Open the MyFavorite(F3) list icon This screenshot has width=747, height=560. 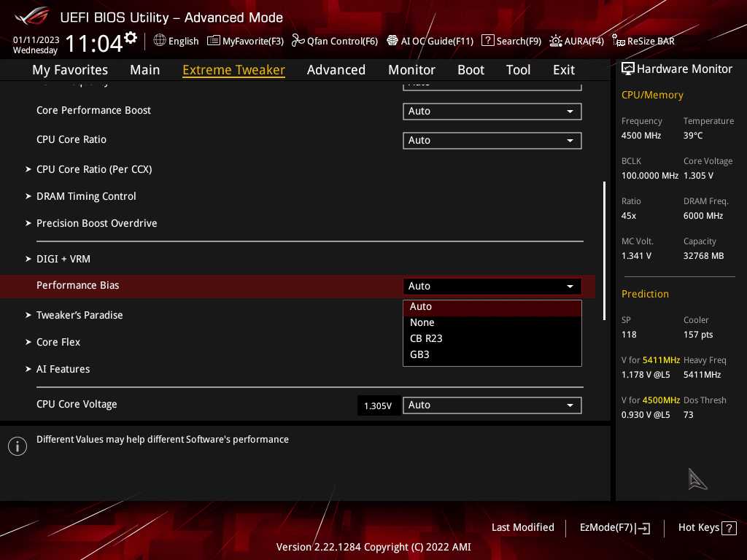click(x=214, y=41)
